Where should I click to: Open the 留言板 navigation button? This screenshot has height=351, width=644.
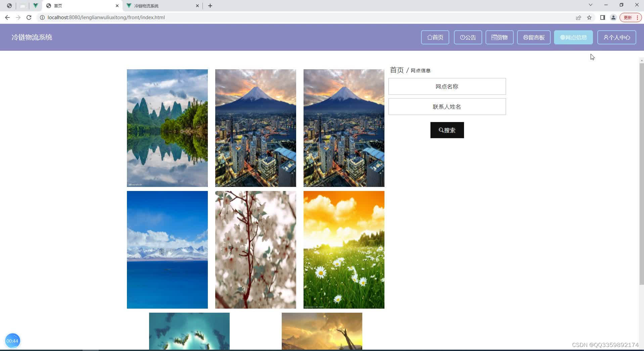pyautogui.click(x=534, y=37)
